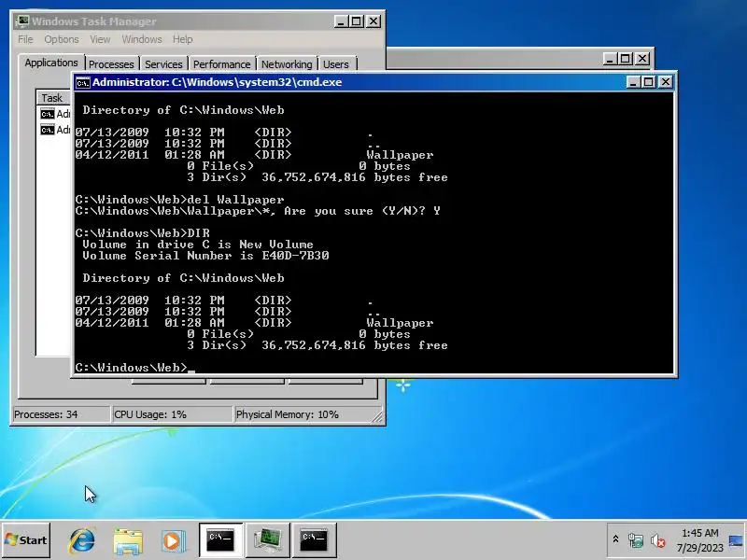Minimize the Task Manager window
This screenshot has height=560, width=747.
(x=341, y=21)
